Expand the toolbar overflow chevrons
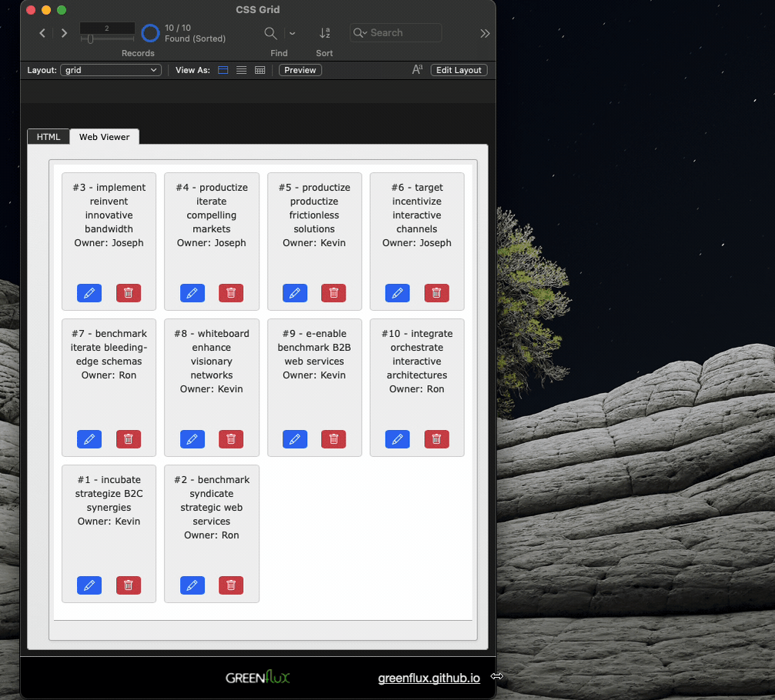The width and height of the screenshot is (775, 700). 485,33
